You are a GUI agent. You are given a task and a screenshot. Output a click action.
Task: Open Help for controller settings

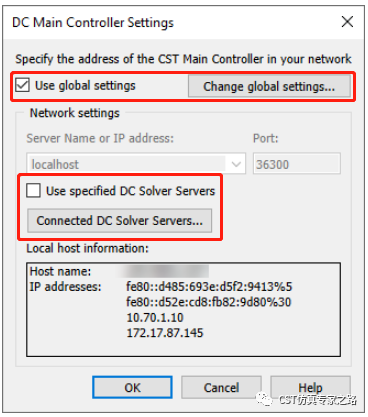click(x=310, y=387)
